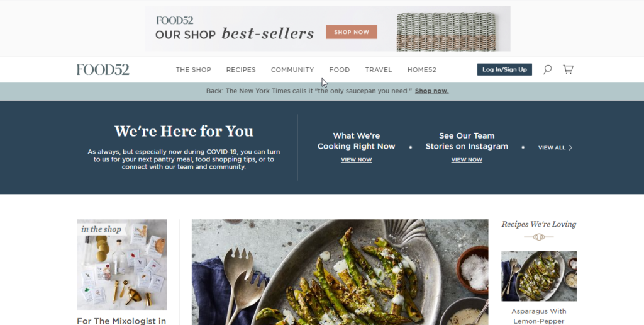The height and width of the screenshot is (325, 644).
Task: Open the TRAVEL nav item
Action: 379,70
